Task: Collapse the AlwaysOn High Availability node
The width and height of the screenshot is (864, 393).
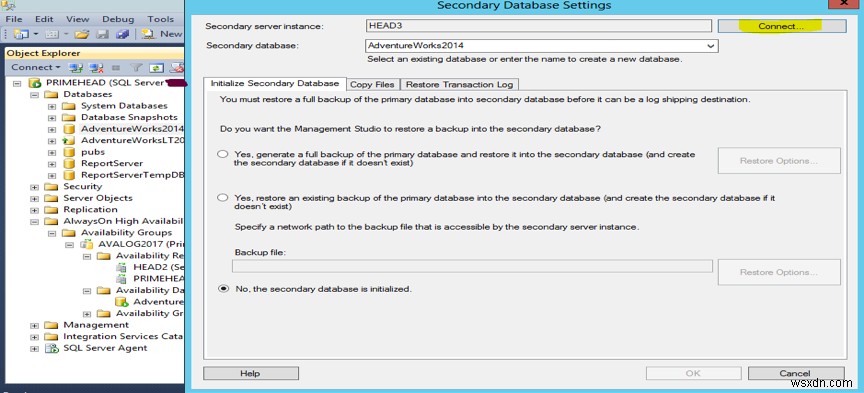Action: click(34, 222)
